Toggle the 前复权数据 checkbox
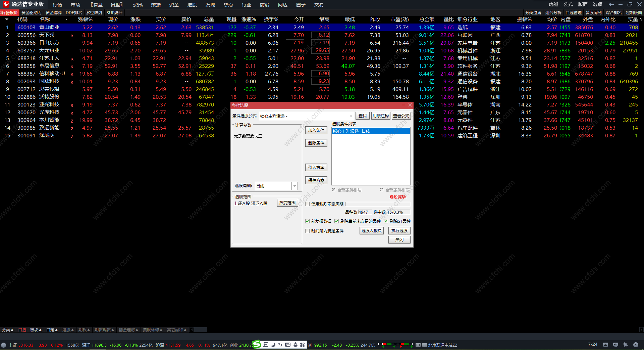Image resolution: width=644 pixels, height=350 pixels. tap(307, 221)
